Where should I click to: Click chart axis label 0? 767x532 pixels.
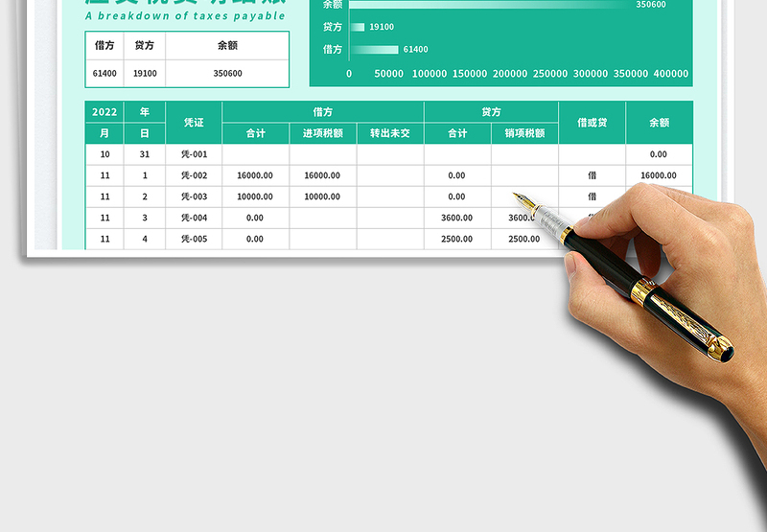click(349, 74)
